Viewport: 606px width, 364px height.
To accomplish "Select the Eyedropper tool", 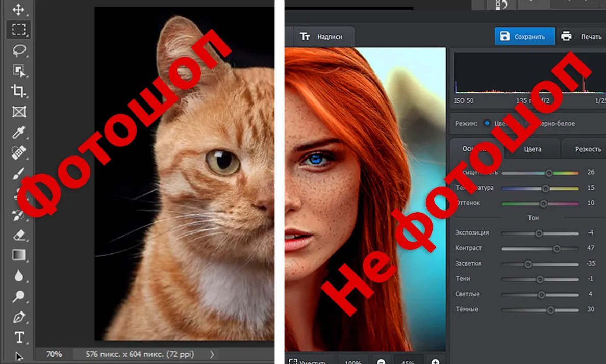I will (x=18, y=132).
